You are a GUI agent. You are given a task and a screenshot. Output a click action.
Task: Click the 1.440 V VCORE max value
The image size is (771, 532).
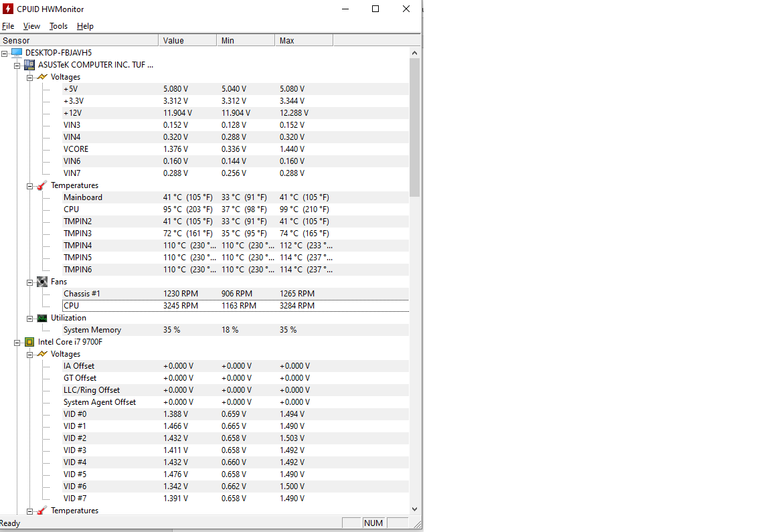coord(292,149)
